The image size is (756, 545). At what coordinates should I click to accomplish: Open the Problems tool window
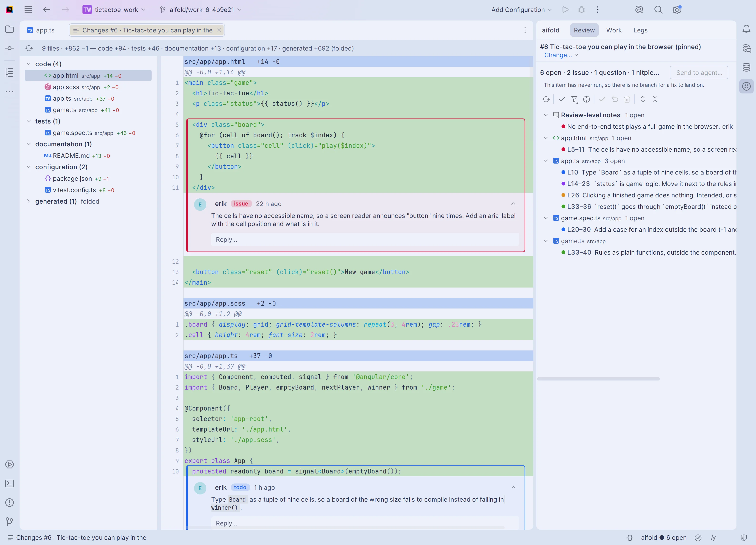click(x=10, y=502)
